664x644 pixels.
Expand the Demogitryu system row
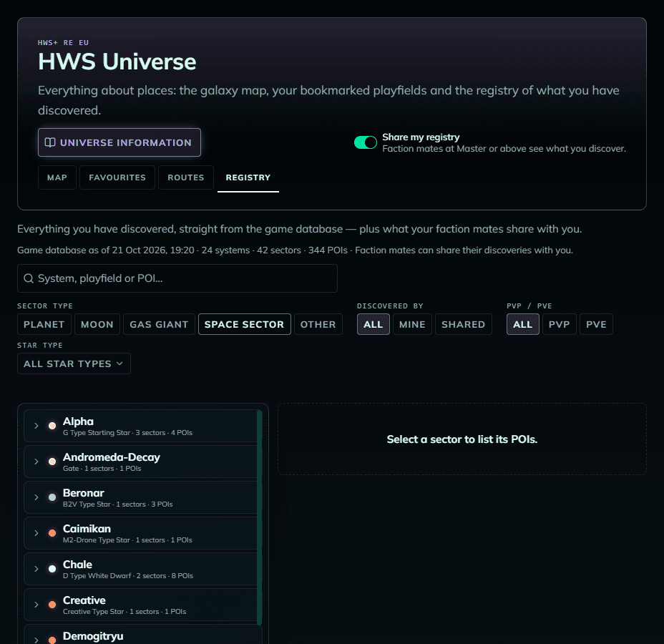click(x=36, y=640)
